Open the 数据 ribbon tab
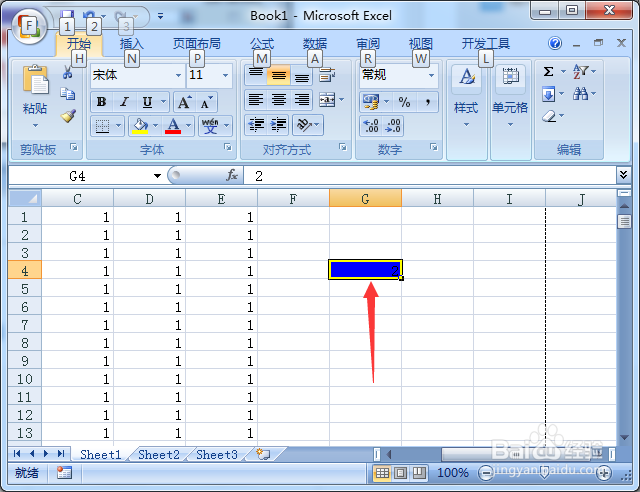 tap(315, 43)
